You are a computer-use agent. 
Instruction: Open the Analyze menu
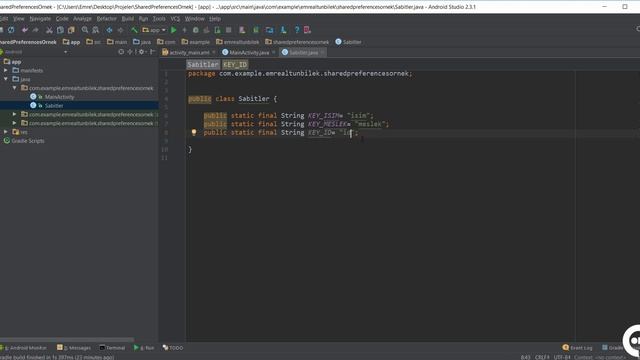tap(82, 19)
